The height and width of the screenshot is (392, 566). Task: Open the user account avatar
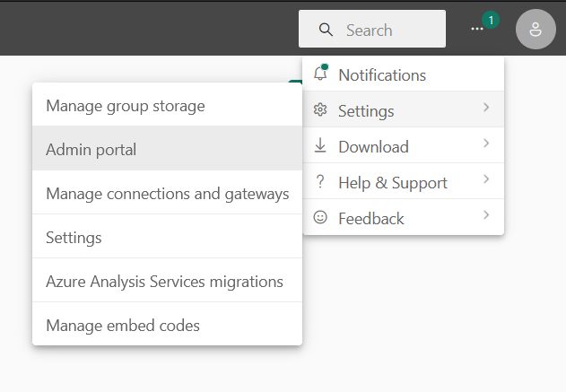click(x=536, y=30)
